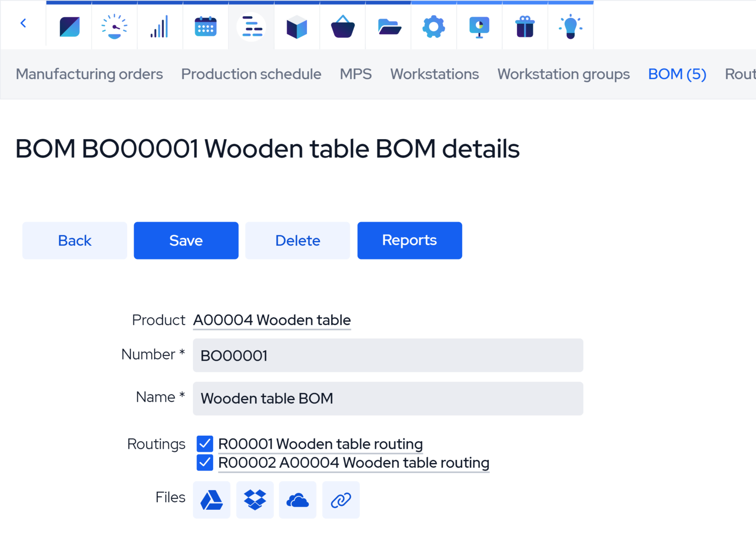This screenshot has width=756, height=539.
Task: Attach a file from Dropbox
Action: tap(255, 499)
